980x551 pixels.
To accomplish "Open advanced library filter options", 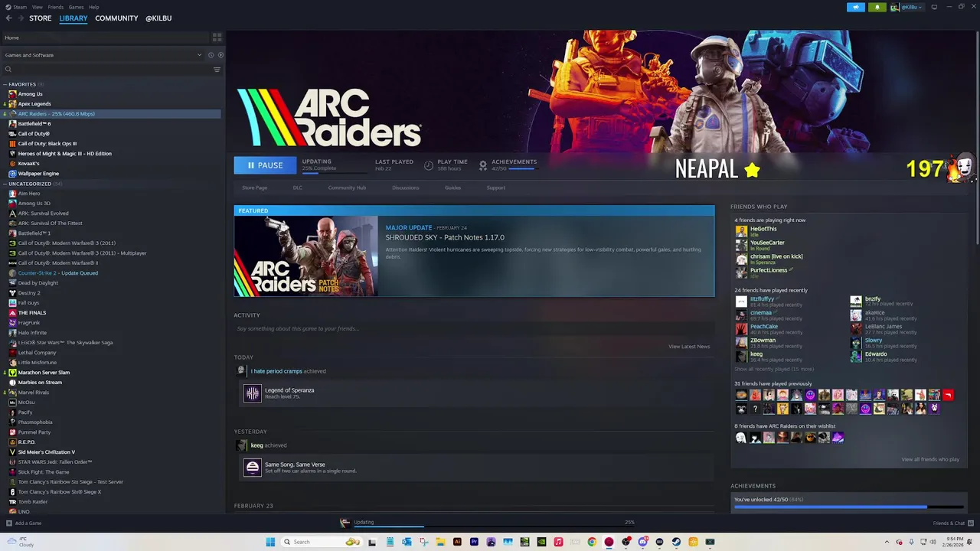I will [x=217, y=70].
